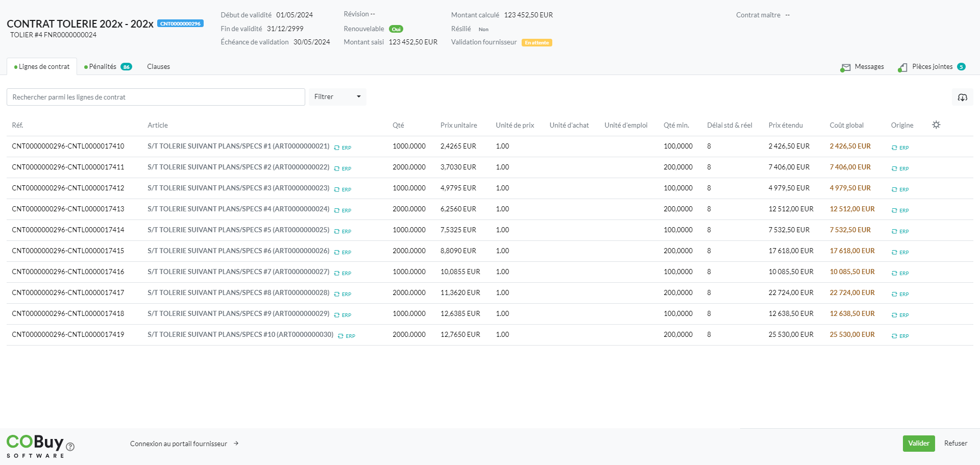Click arrow next to Connexion au portail fournisseur
980x465 pixels.
[x=236, y=444]
